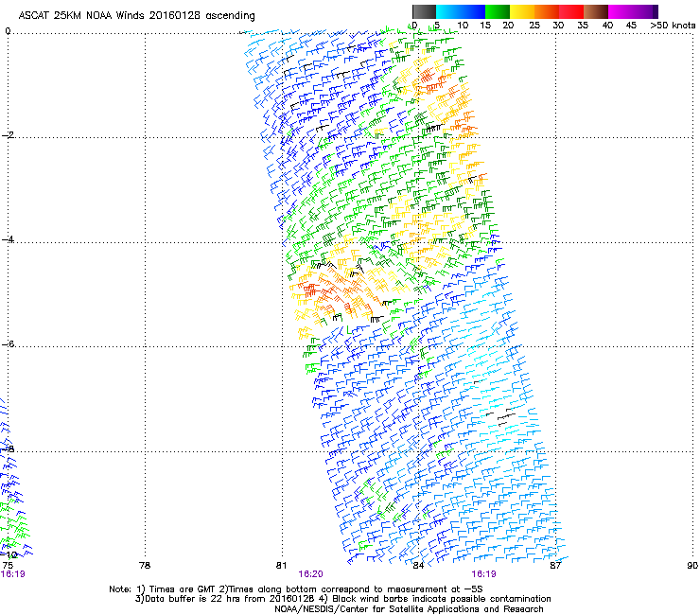Click the note line '3)Data buffer is 22 hrs'

[342, 599]
